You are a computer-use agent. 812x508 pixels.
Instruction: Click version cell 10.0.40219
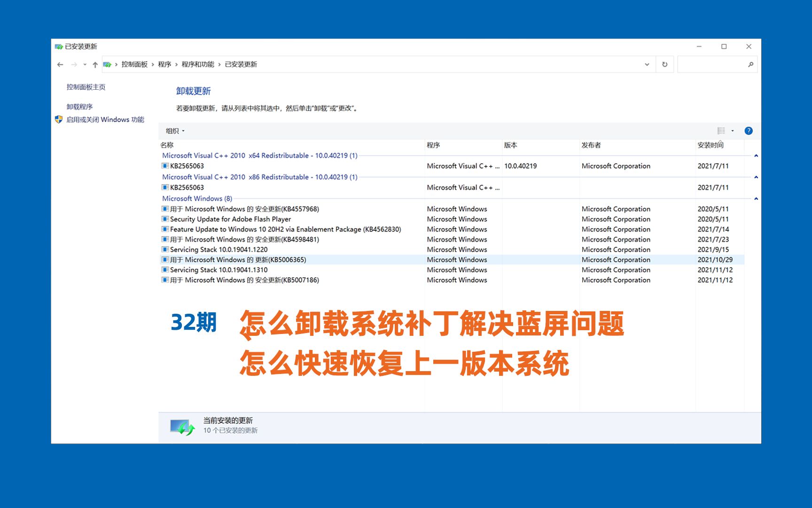(521, 166)
